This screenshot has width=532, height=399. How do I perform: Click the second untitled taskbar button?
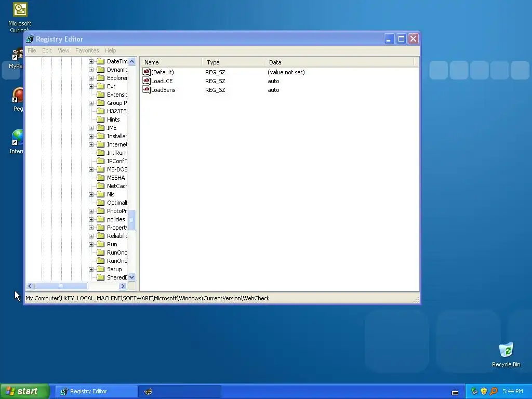[180, 391]
